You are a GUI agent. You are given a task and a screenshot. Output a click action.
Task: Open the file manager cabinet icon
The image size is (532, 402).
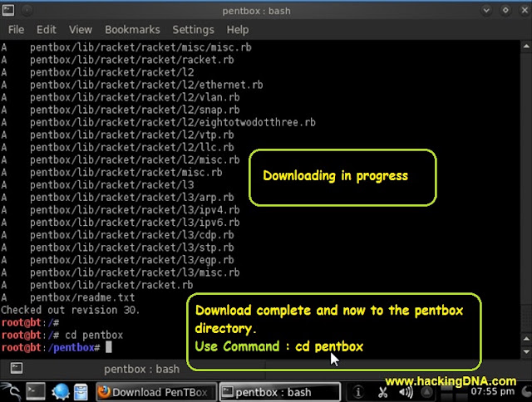81,392
